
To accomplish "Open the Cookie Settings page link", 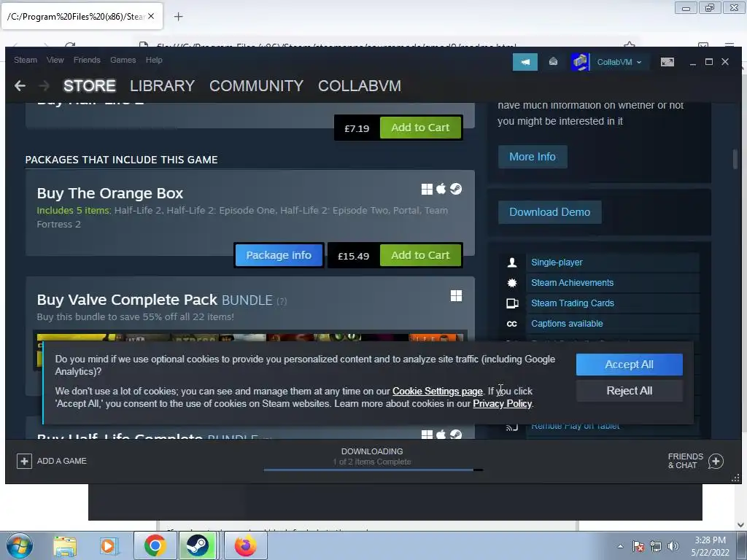I will coord(438,392).
